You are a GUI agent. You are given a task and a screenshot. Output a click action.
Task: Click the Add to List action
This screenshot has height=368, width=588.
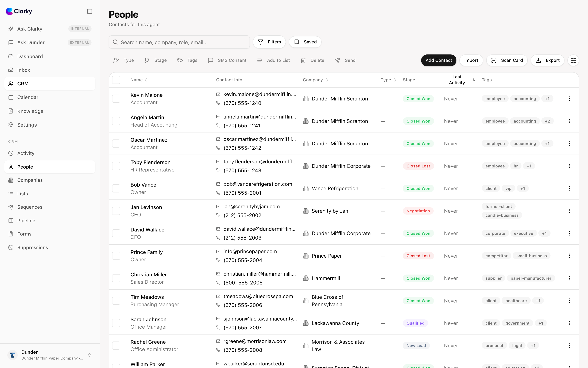pos(274,60)
